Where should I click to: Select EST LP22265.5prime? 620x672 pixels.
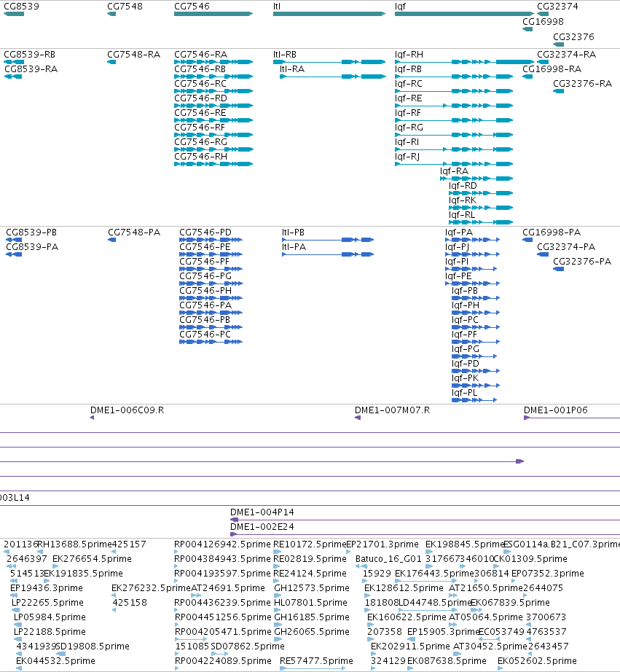(x=47, y=603)
